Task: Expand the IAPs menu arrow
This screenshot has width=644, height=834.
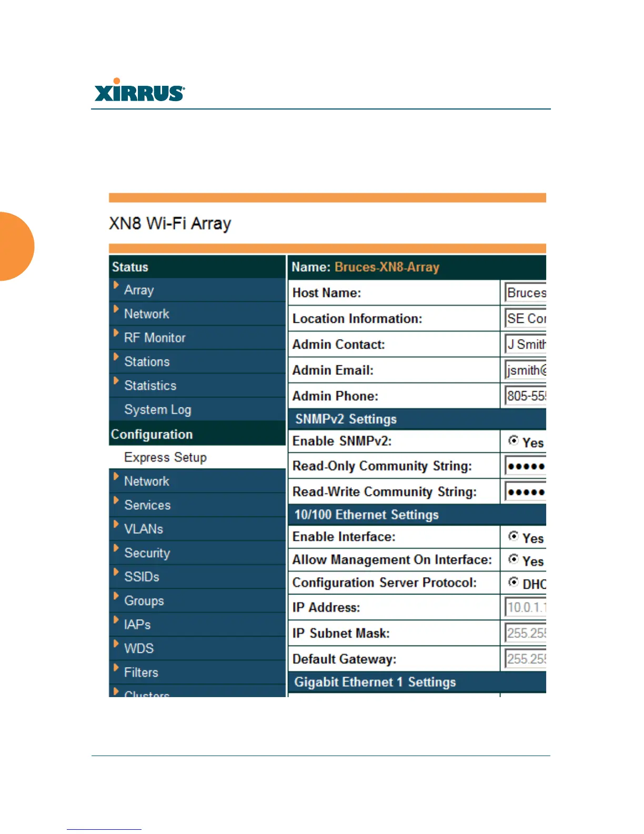Action: 116,620
